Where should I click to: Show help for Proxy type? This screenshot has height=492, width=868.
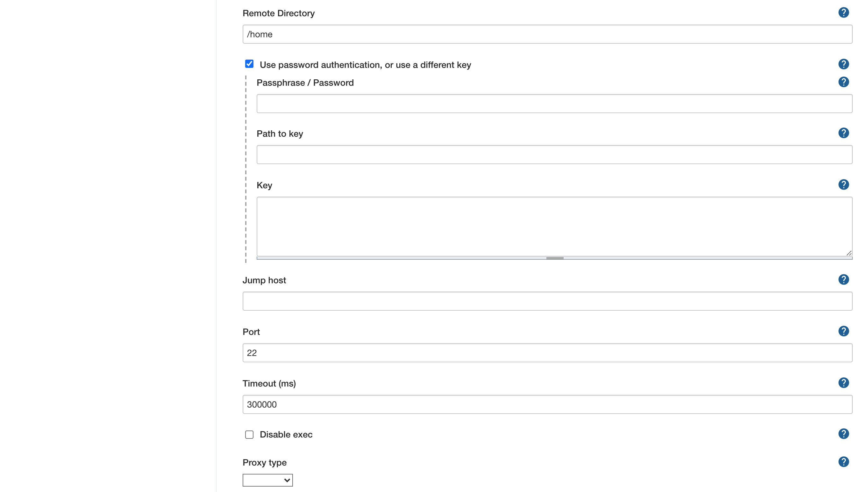[x=843, y=462]
